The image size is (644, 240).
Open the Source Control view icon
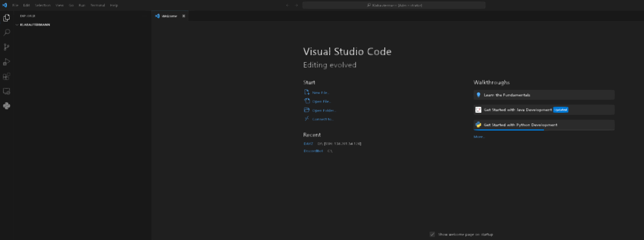tap(6, 47)
